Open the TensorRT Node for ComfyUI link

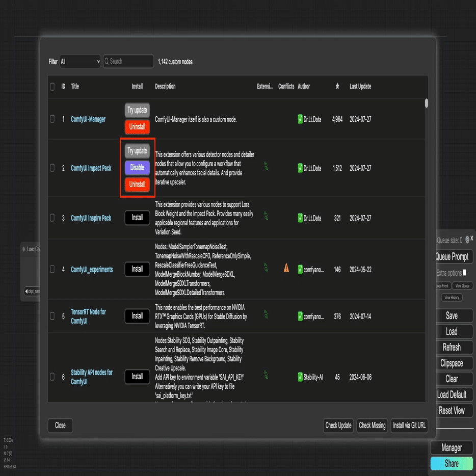88,316
